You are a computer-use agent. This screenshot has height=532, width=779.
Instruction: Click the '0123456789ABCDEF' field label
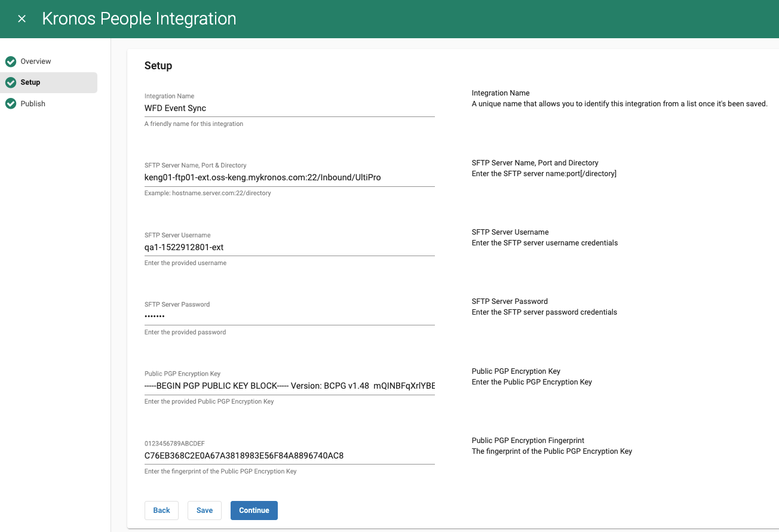click(174, 444)
